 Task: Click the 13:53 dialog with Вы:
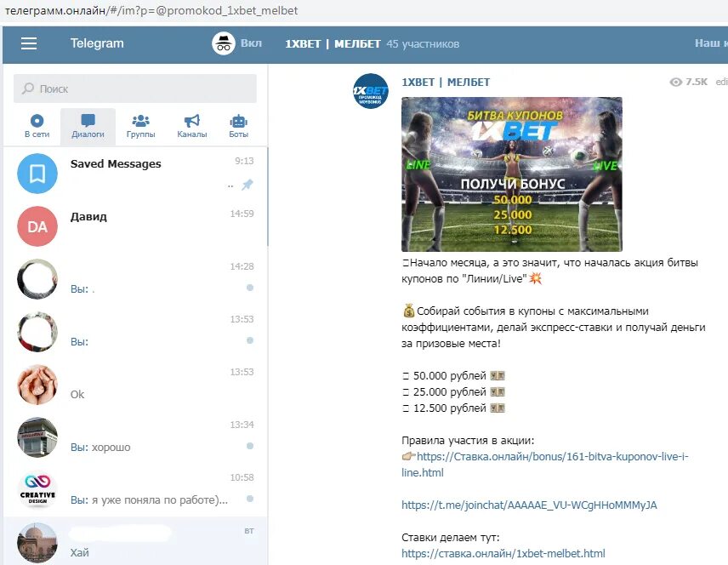pos(135,332)
